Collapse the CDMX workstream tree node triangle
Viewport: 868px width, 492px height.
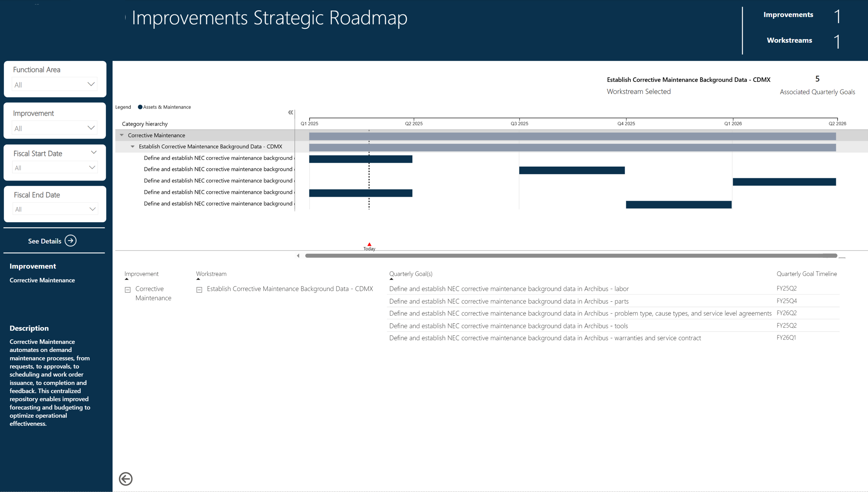133,147
